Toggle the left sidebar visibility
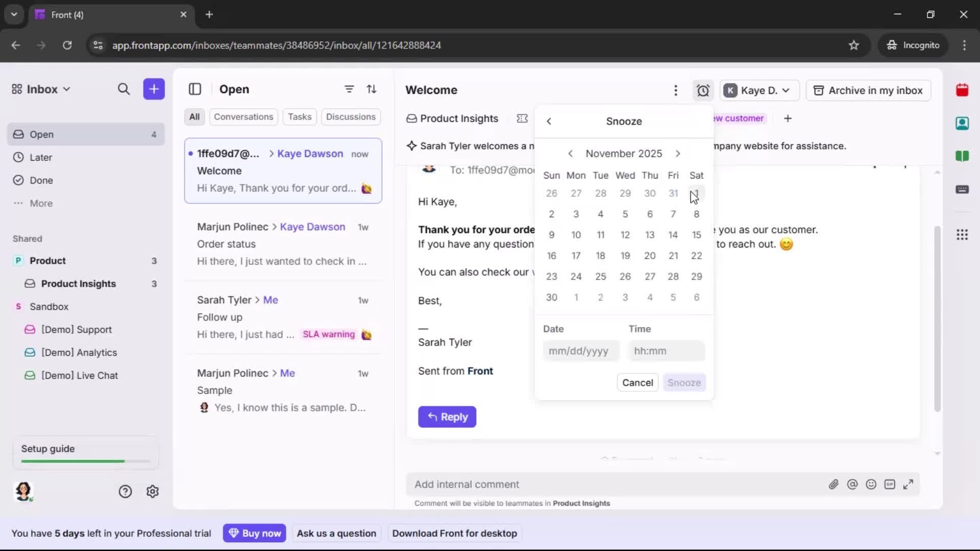Image resolution: width=980 pixels, height=551 pixels. pos(195,89)
